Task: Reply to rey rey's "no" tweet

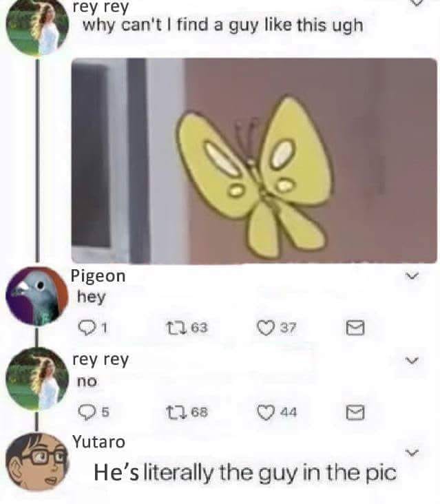Action: click(x=87, y=412)
